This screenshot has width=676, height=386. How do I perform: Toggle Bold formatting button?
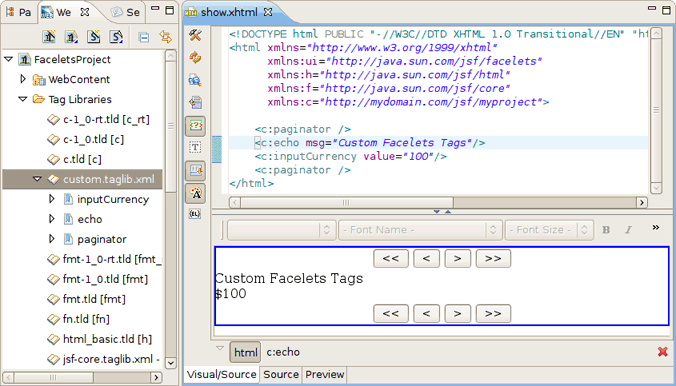[x=606, y=230]
